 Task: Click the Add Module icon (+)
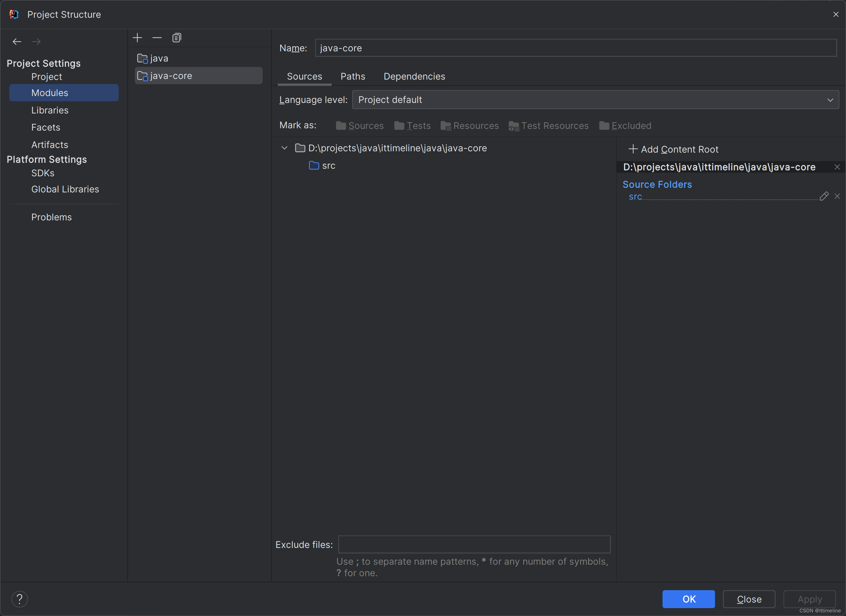coord(137,37)
